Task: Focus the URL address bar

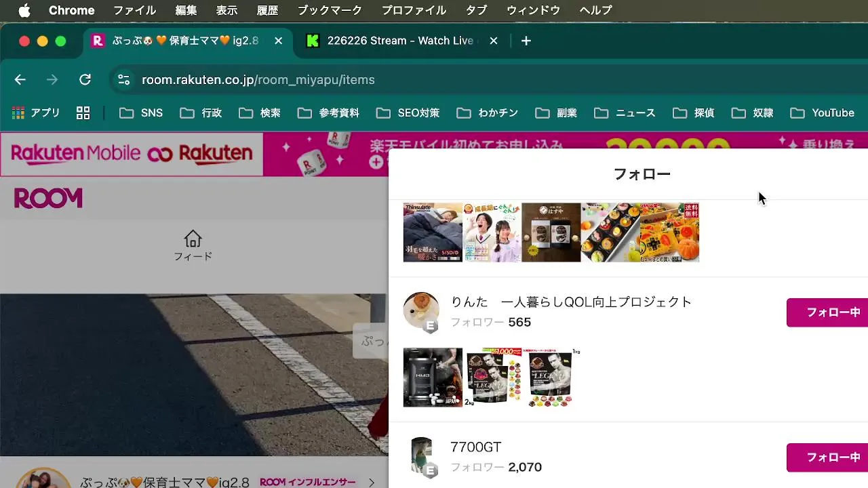Action: 488,80
